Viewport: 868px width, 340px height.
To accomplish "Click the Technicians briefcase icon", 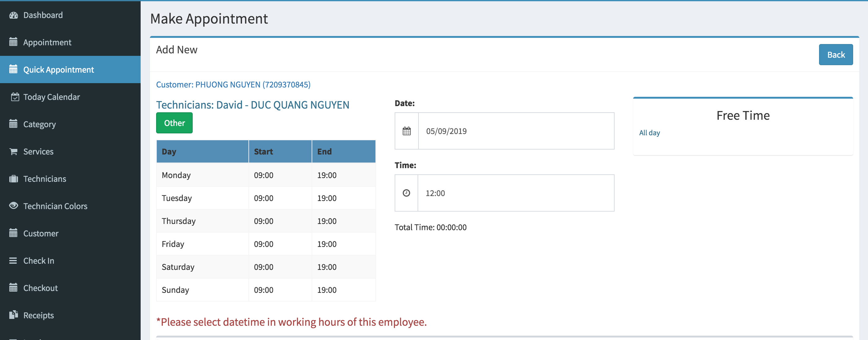I will 13,179.
